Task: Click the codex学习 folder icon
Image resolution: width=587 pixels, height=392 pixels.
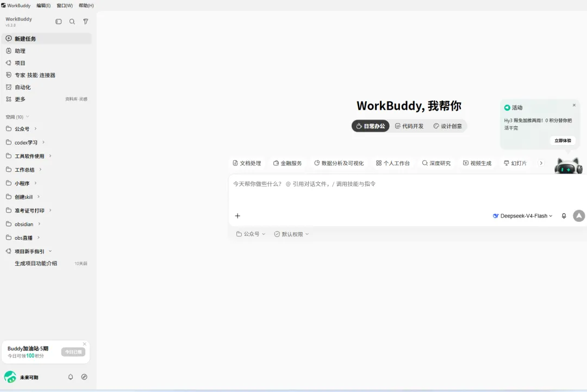Action: pos(9,142)
